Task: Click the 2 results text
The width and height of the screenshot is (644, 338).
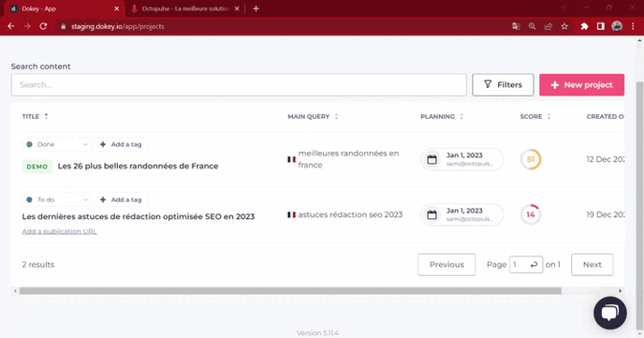Action: pyautogui.click(x=38, y=264)
